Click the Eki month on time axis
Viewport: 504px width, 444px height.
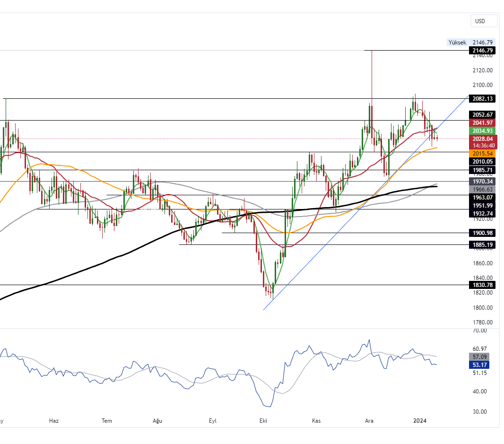tap(263, 421)
